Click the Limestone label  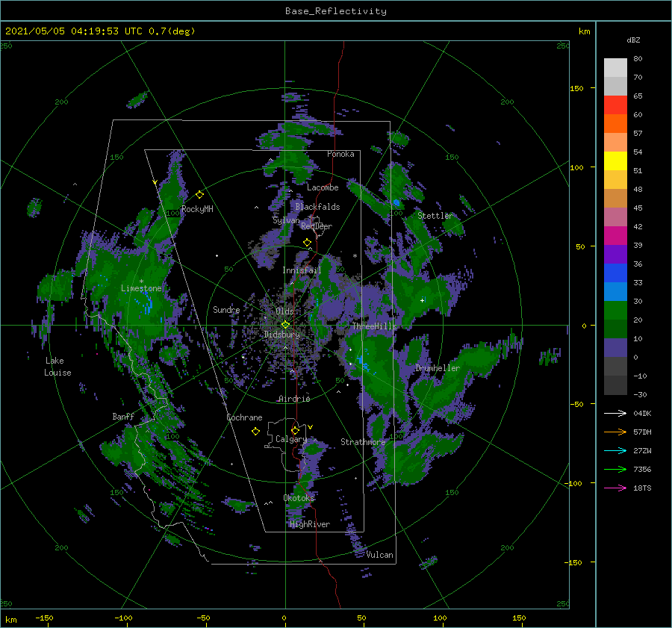(141, 288)
